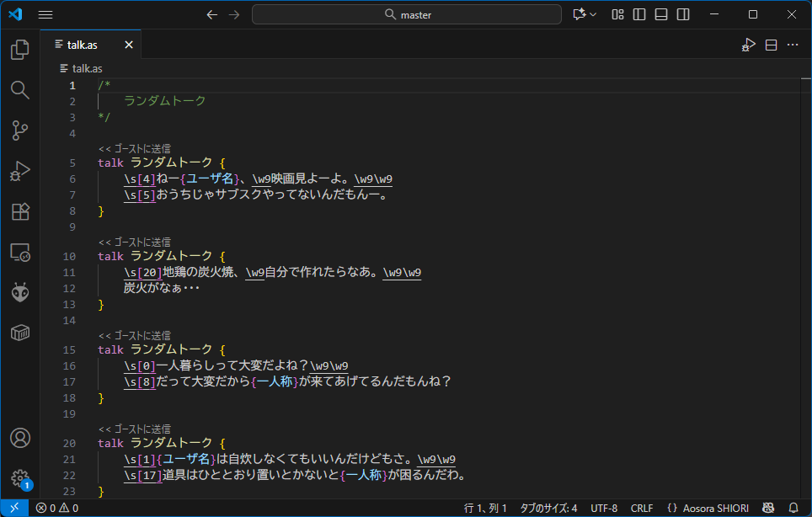Viewport: 812px width, 517px height.
Task: Select the talk.as editor tab
Action: (83, 45)
